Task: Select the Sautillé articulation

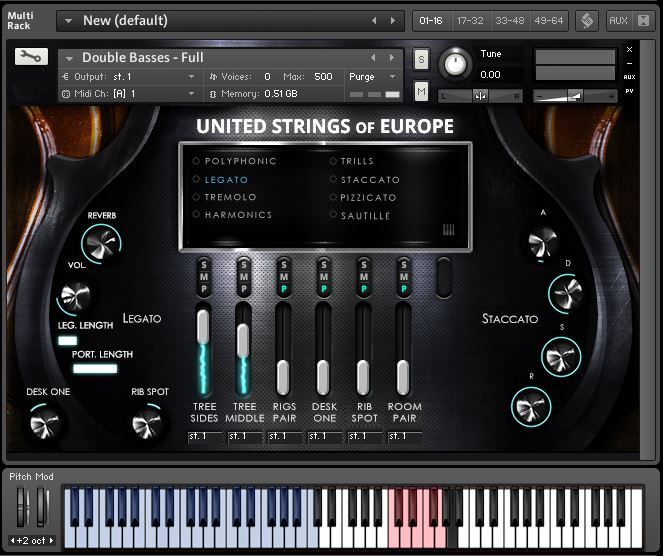Action: [x=360, y=216]
